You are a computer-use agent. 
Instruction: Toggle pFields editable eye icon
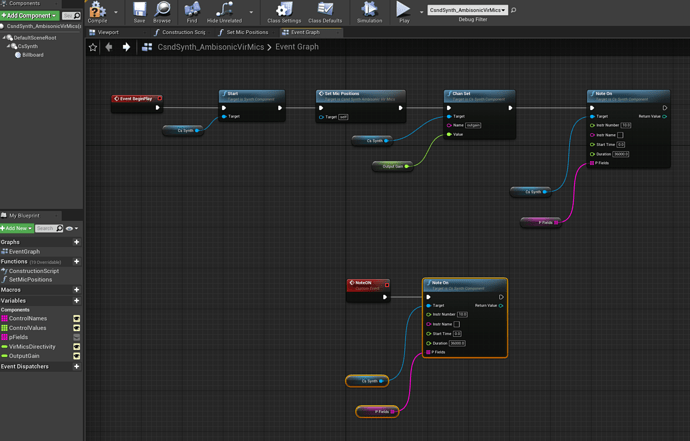click(77, 337)
